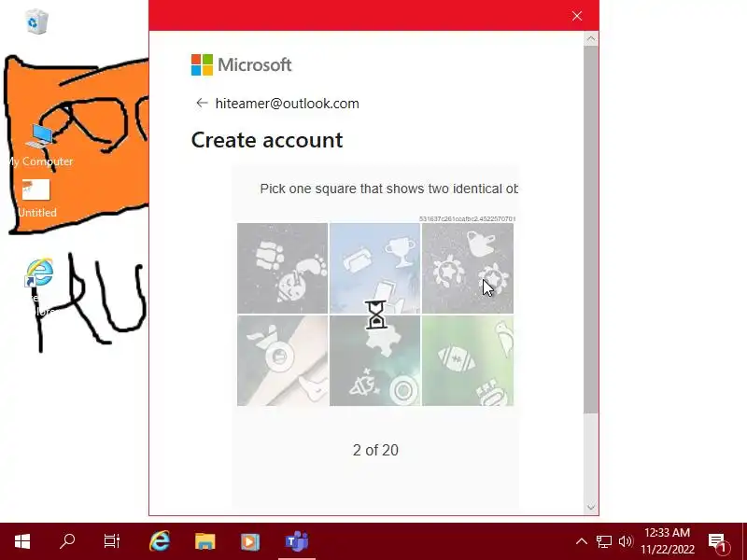Select the Untitled file on the desktop
Image resolution: width=747 pixels, height=560 pixels.
point(36,199)
